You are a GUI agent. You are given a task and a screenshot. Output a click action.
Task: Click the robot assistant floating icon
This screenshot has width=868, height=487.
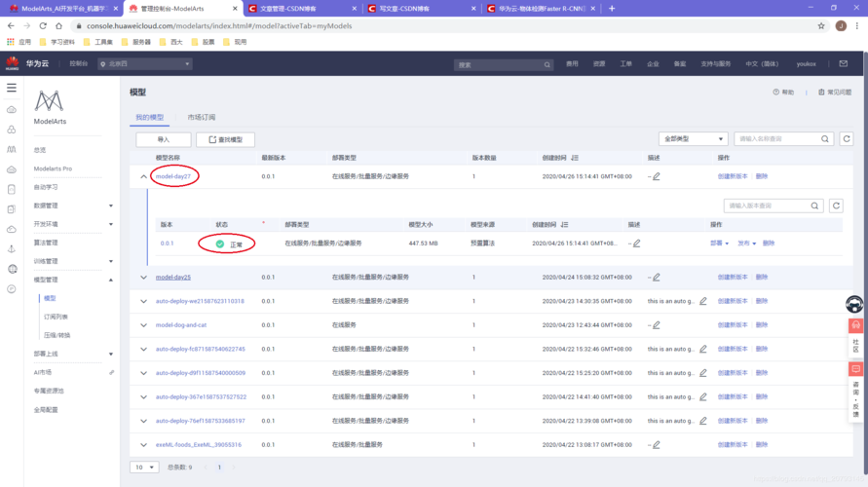(854, 304)
